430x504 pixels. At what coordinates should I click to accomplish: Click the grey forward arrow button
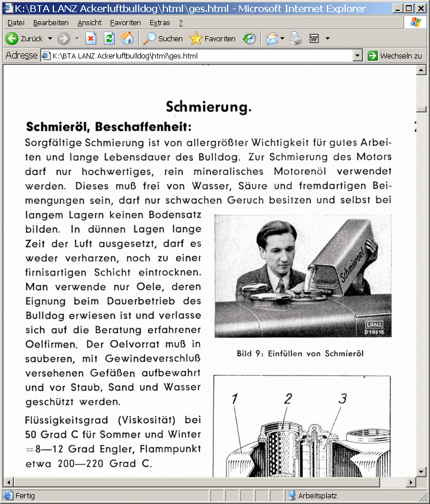(x=64, y=38)
